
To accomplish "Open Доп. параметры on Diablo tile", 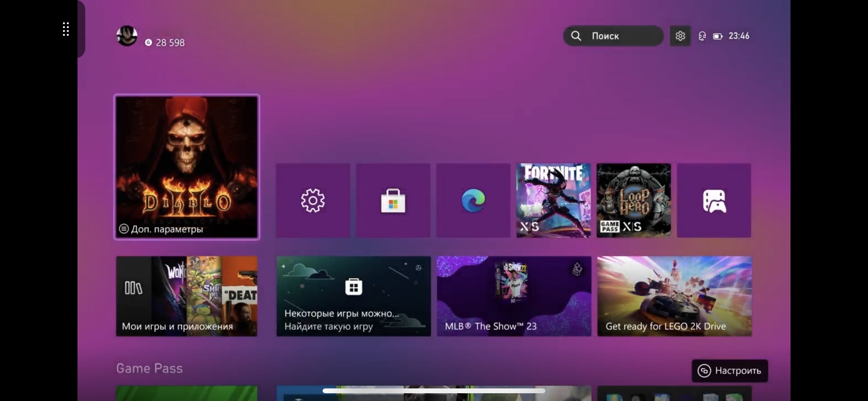I will pyautogui.click(x=161, y=229).
